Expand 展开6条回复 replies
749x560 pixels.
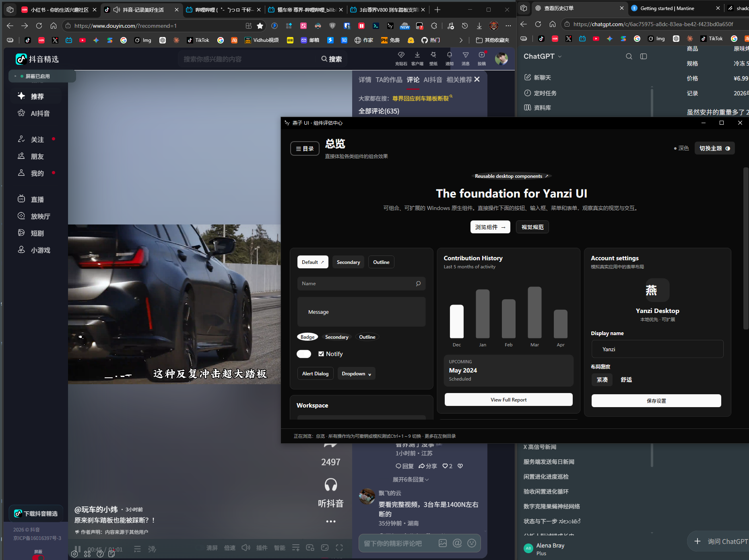click(x=411, y=480)
